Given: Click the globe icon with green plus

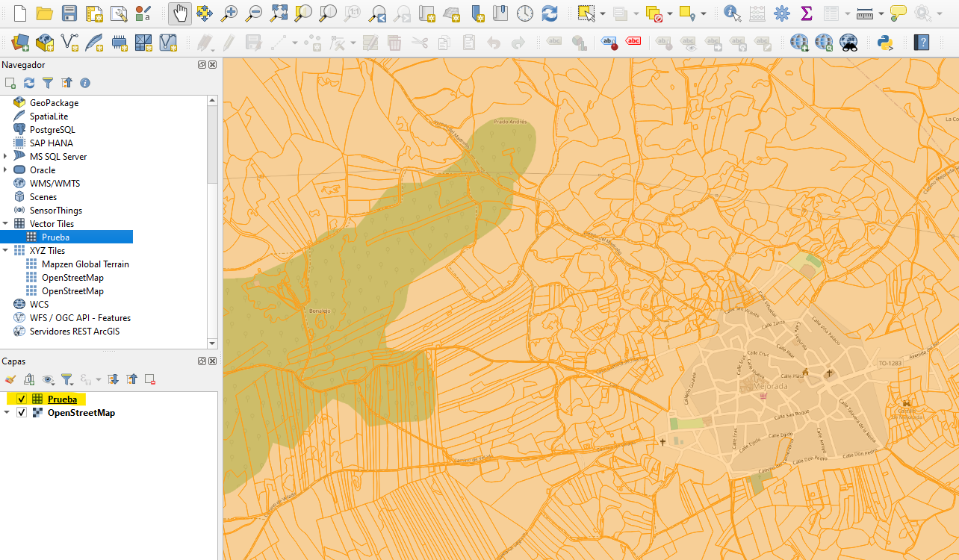Looking at the screenshot, I should [799, 43].
